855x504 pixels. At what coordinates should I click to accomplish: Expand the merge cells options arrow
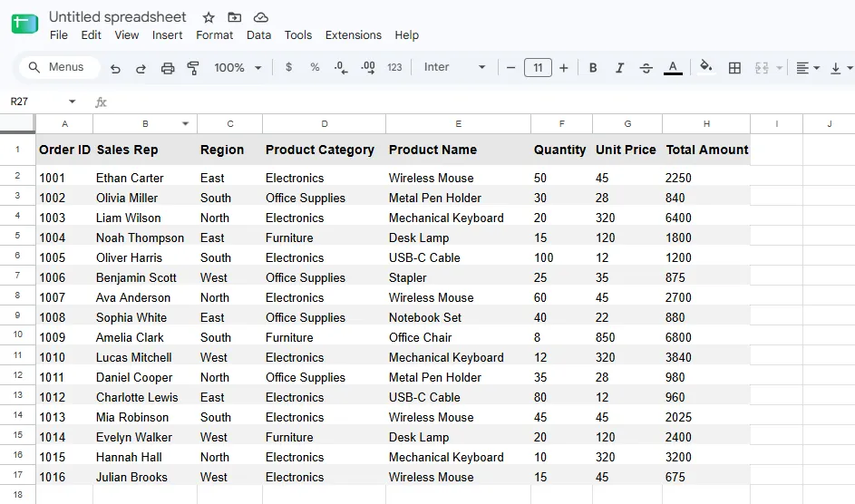point(779,68)
